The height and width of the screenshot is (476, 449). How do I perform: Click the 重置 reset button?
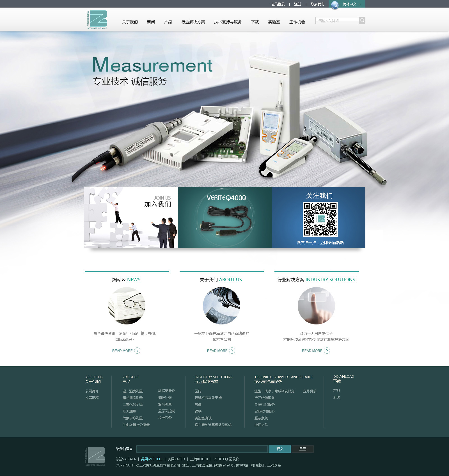303,449
